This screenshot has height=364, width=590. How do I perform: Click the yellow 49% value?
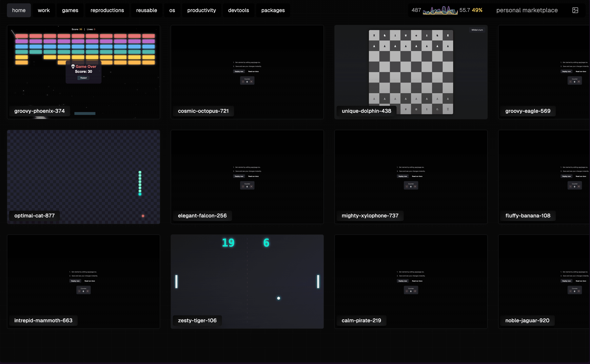[x=477, y=10]
